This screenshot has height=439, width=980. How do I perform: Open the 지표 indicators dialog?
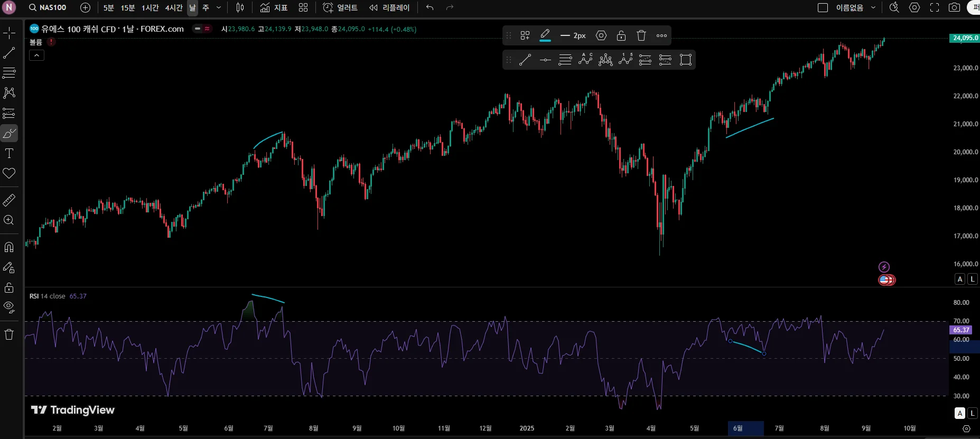274,7
